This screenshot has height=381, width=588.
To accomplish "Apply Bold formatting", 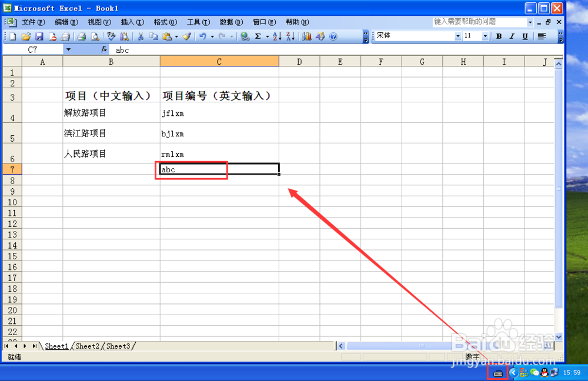I will click(x=499, y=36).
